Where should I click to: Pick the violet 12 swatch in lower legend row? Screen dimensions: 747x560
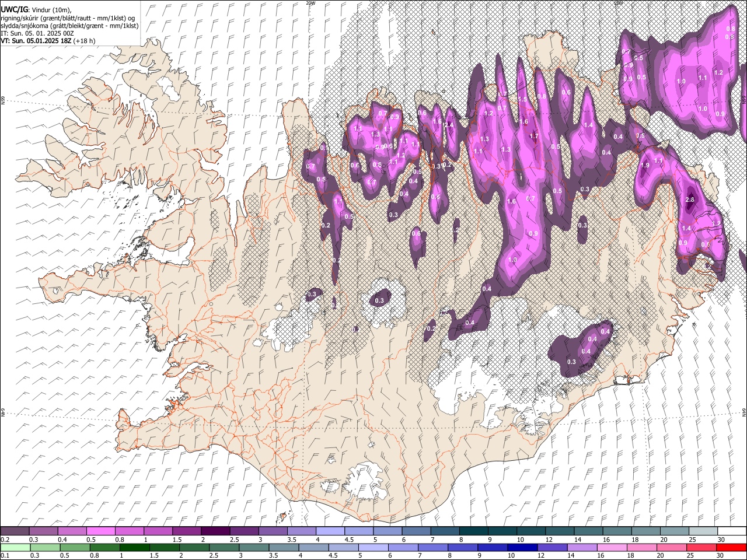click(553, 547)
